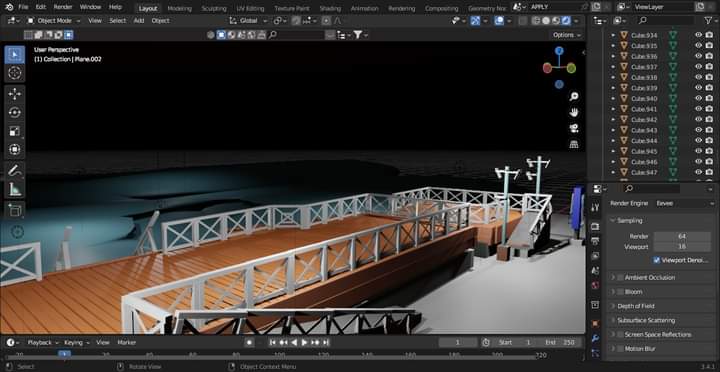720x372 pixels.
Task: Open the Object Mode dropdown
Action: coord(53,21)
